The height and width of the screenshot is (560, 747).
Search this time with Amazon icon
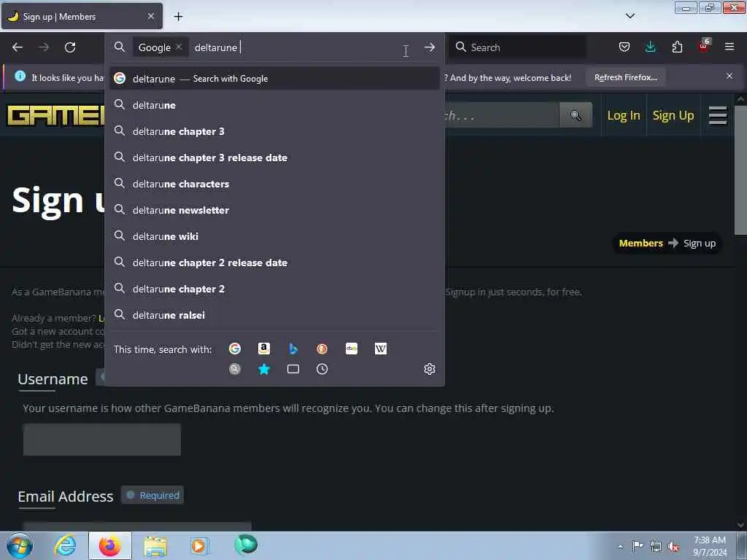(264, 349)
